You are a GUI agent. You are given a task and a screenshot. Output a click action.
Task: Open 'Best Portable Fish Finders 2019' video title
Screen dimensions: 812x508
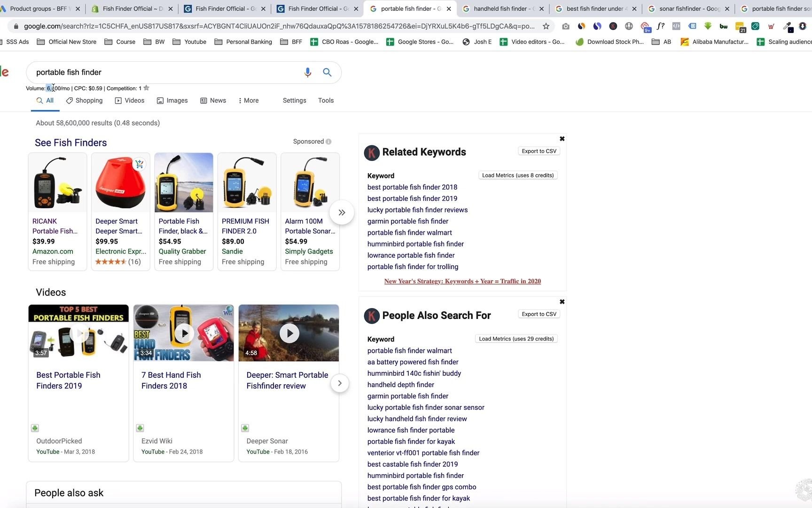coord(68,381)
